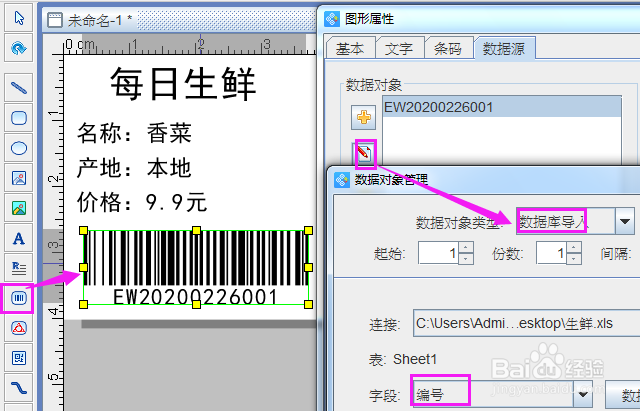Click the 份数 number input field
The width and height of the screenshot is (640, 411).
point(551,253)
